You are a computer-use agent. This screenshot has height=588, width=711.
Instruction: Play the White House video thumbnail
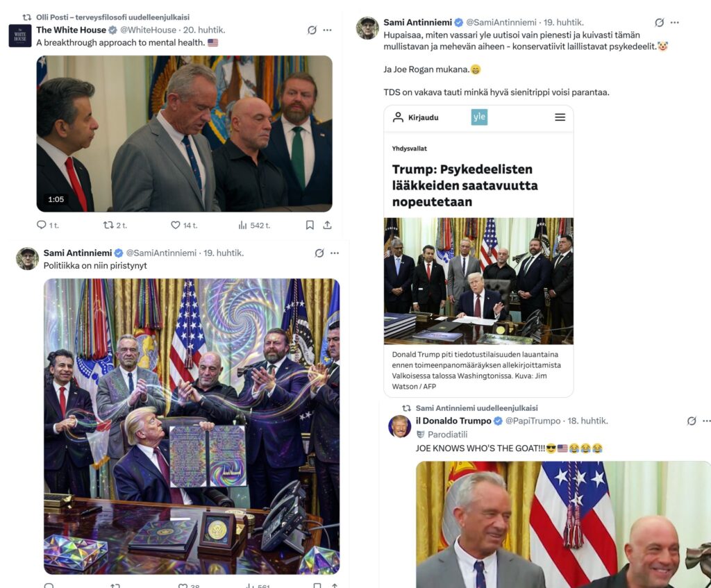tap(185, 134)
